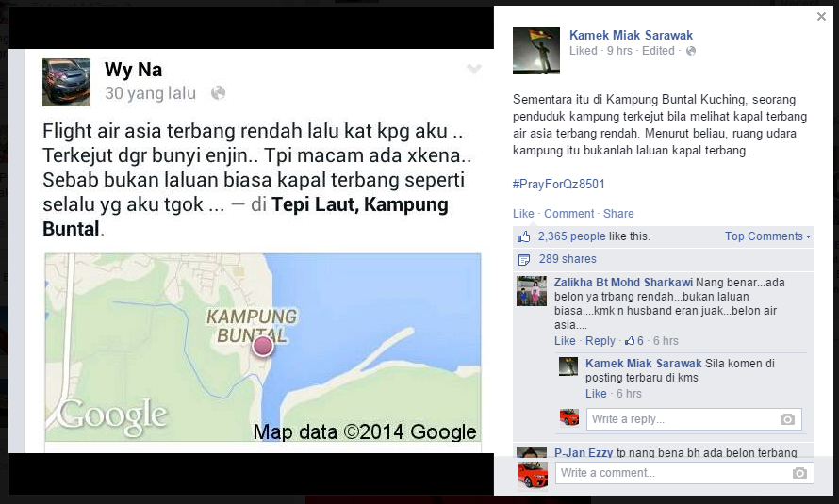The width and height of the screenshot is (839, 504).
Task: Open the chevron menu on Wy Na's post
Action: tap(473, 69)
